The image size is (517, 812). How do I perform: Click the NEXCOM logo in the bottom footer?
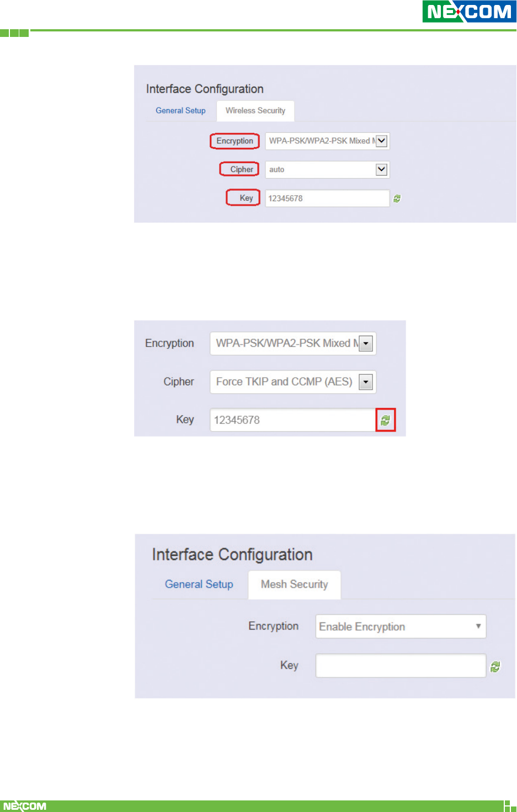[25, 806]
